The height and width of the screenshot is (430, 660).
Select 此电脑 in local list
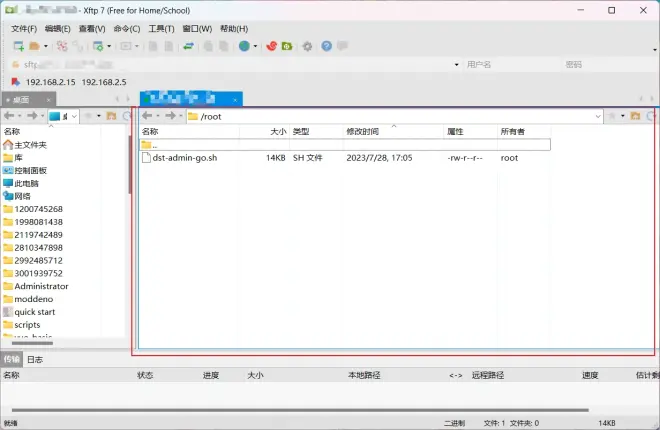point(21,183)
